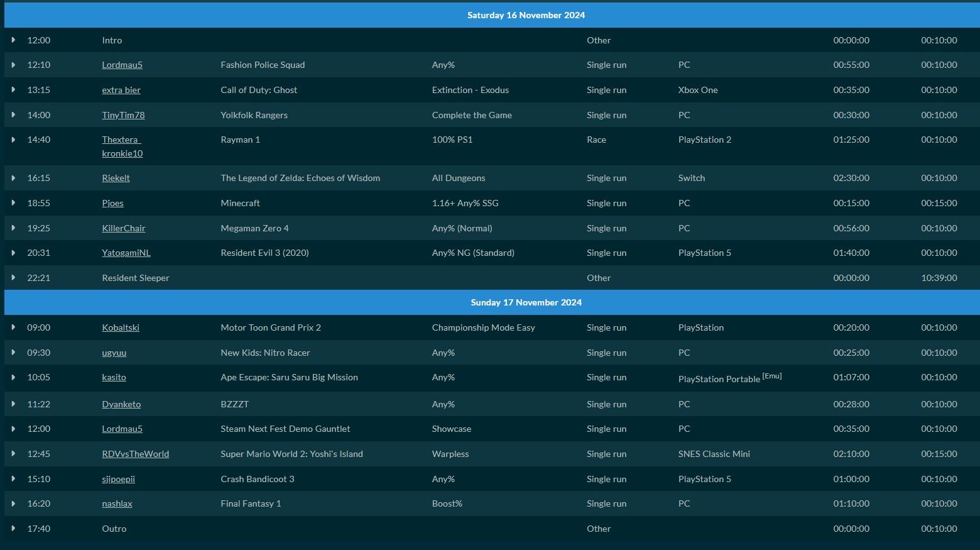Expand the Rayman 1 row

(x=13, y=140)
